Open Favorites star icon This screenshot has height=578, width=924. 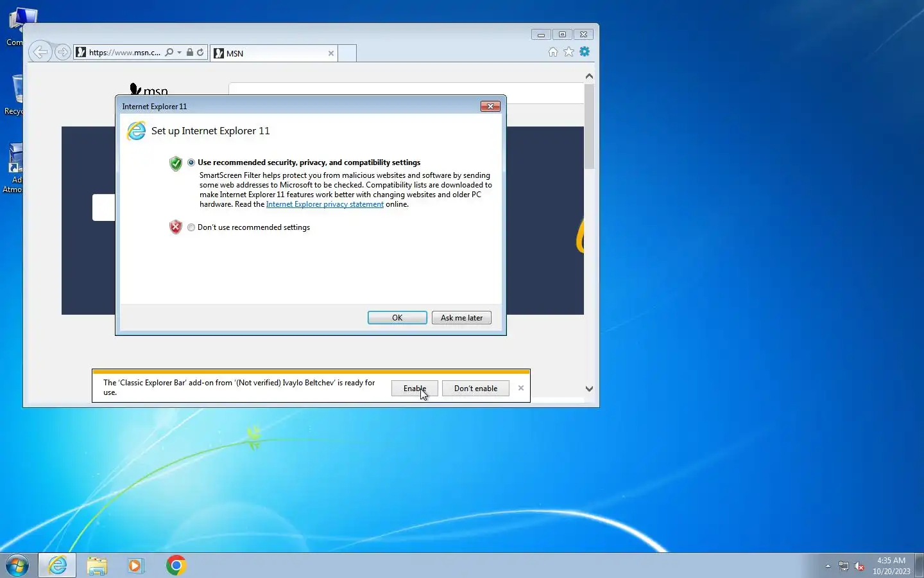pyautogui.click(x=569, y=52)
